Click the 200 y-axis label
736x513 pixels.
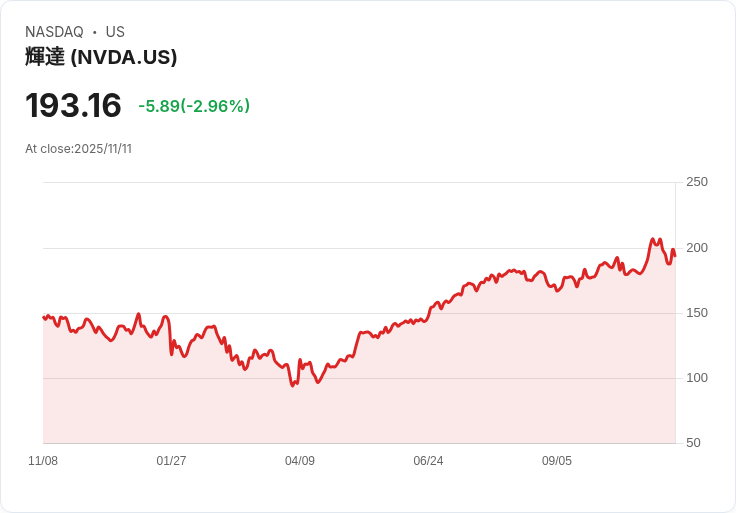pos(697,247)
